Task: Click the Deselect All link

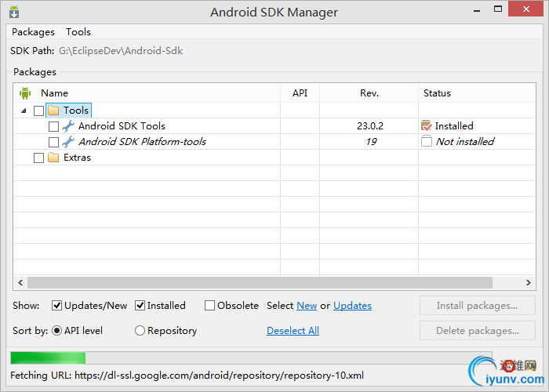Action: tap(293, 331)
